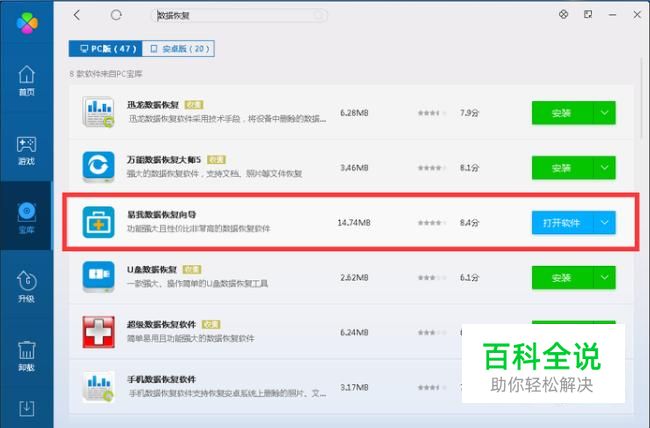This screenshot has height=428, width=650.
Task: Expand install options arrow for 万能数据恢复大师5
Action: (x=604, y=168)
